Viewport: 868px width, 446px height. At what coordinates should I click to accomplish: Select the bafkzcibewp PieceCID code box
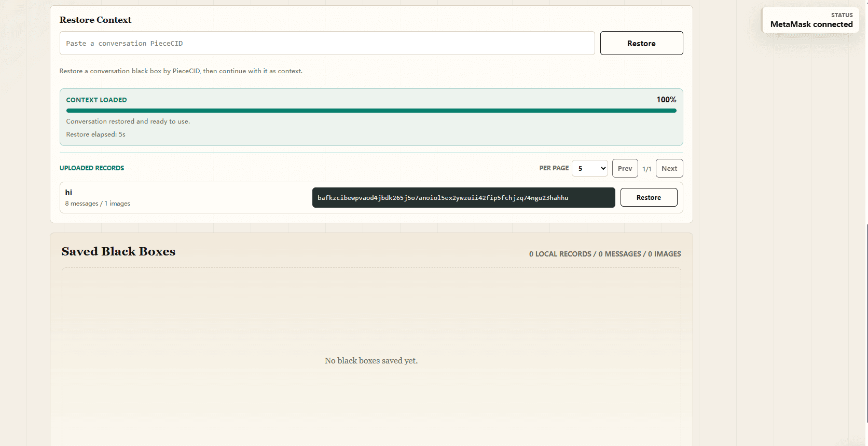(463, 197)
